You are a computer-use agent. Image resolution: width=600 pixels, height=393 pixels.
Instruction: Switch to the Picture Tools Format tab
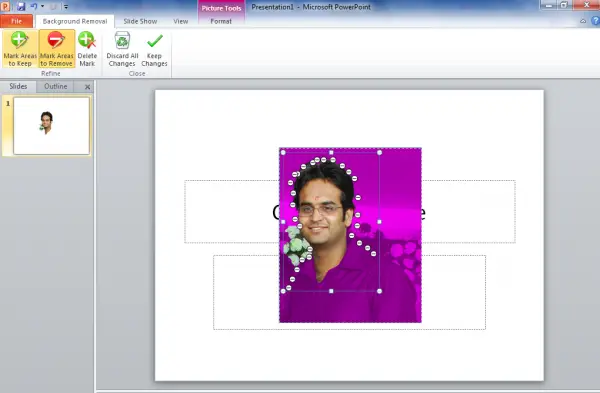click(x=221, y=21)
